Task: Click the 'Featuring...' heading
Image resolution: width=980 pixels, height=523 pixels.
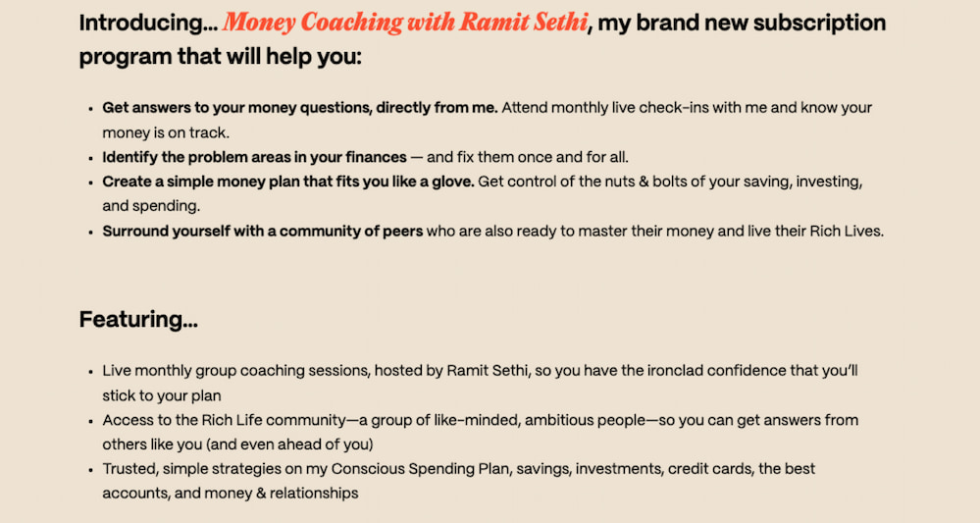Action: (138, 319)
